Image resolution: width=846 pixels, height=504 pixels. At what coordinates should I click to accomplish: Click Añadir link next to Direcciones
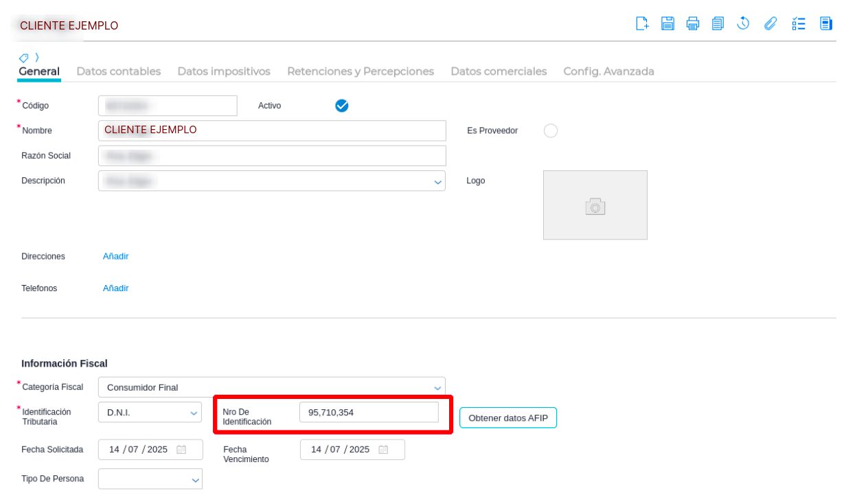click(x=116, y=256)
